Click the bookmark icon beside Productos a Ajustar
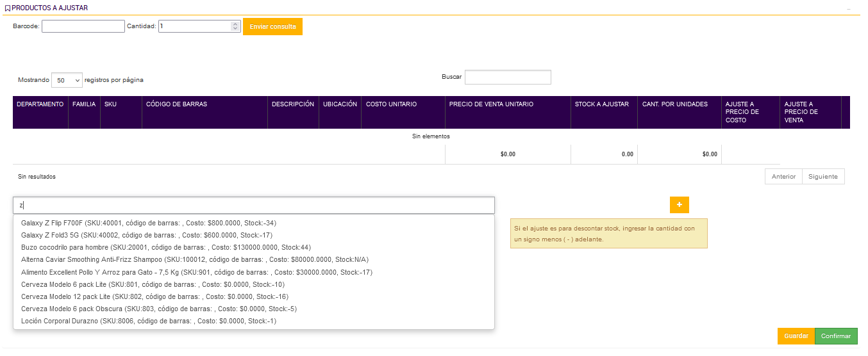The width and height of the screenshot is (868, 356). click(8, 8)
